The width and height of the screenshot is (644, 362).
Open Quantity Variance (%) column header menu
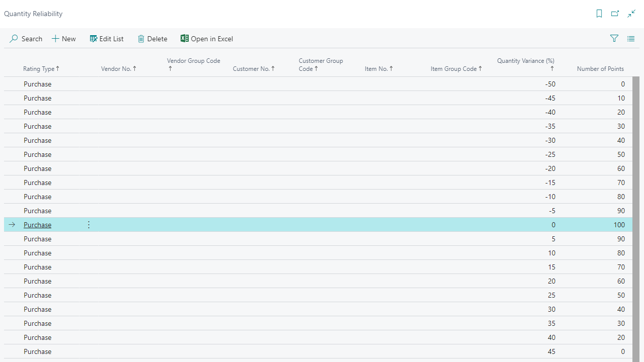(x=526, y=64)
